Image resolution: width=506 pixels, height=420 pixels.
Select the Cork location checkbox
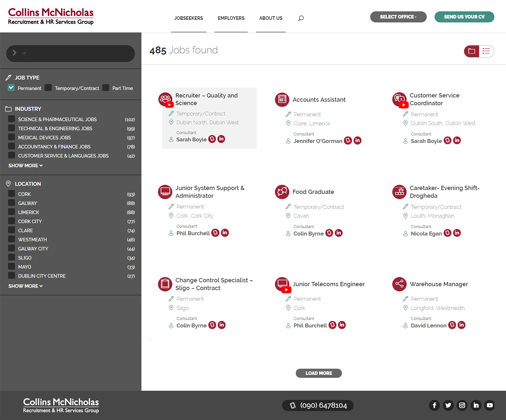12,194
